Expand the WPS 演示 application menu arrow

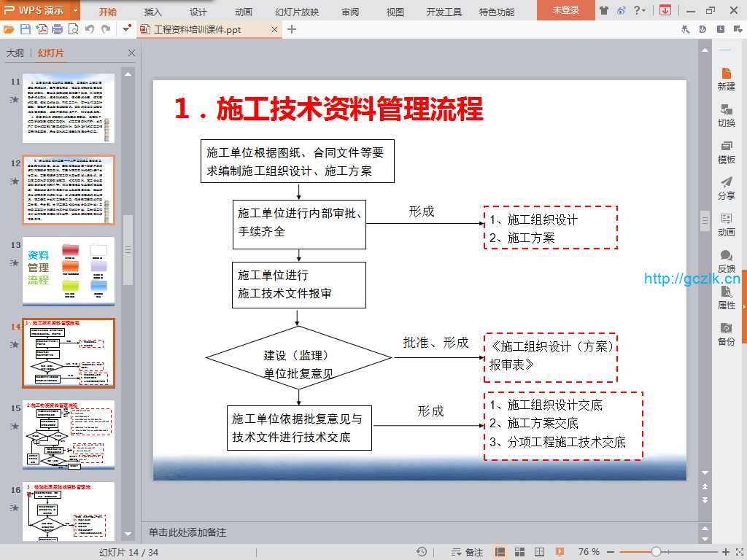point(76,11)
